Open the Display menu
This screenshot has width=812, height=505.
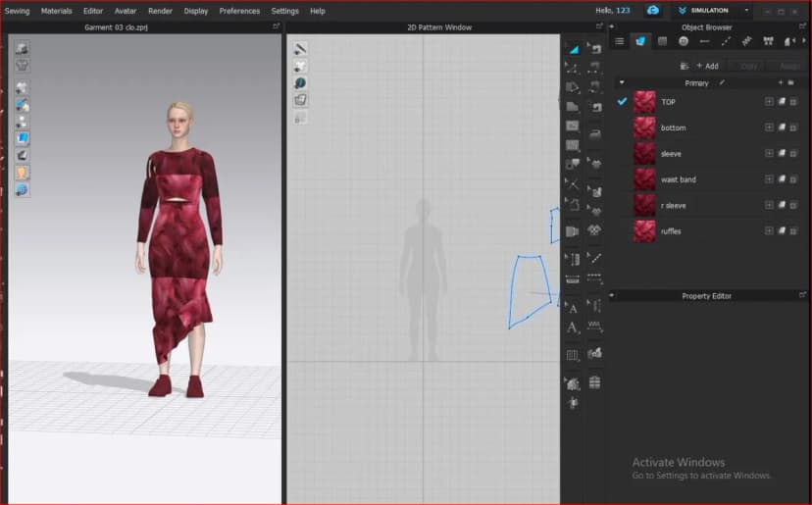click(x=196, y=11)
